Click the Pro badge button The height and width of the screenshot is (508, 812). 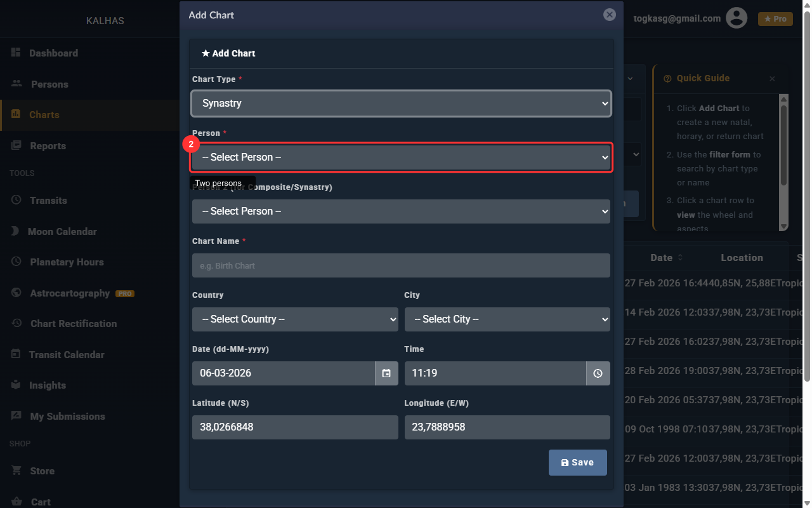(775, 19)
